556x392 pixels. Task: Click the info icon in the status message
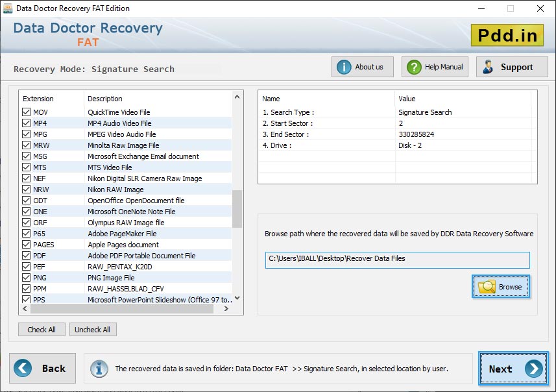tap(99, 369)
